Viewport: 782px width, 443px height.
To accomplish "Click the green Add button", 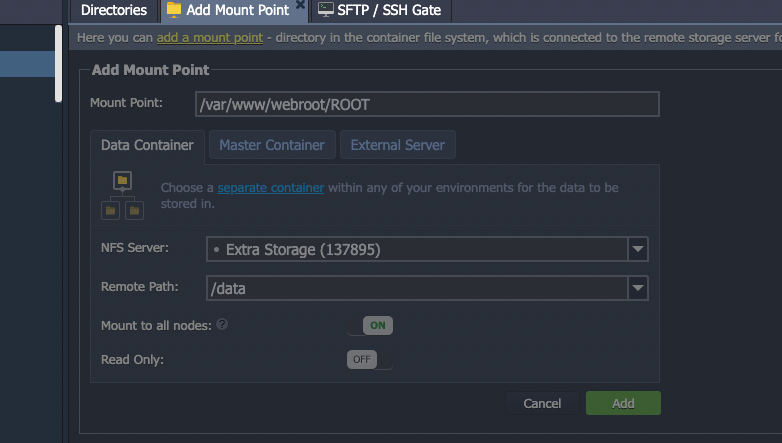I will 623,403.
